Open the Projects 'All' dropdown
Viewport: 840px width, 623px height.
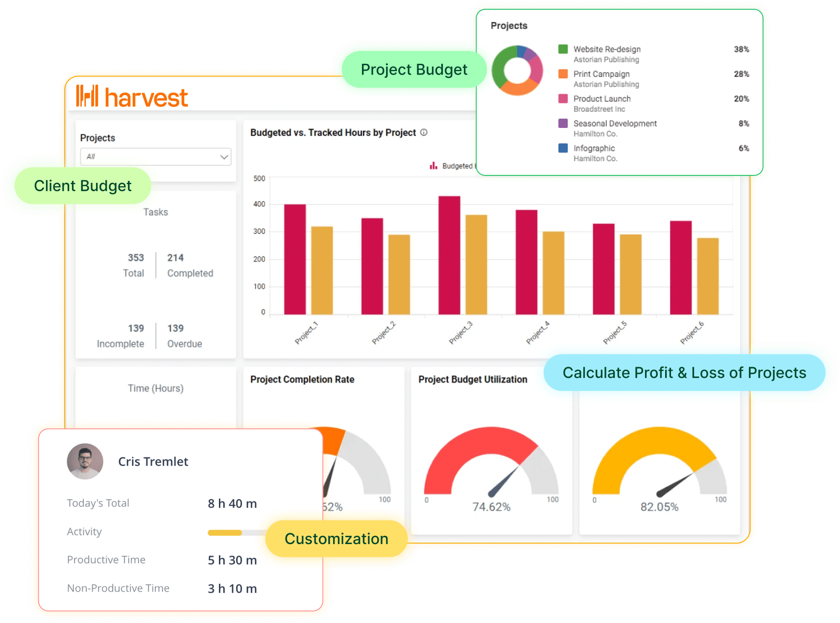coord(156,157)
